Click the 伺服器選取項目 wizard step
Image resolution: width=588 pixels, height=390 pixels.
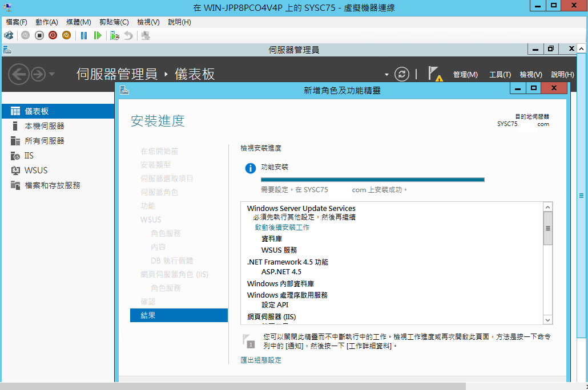167,178
